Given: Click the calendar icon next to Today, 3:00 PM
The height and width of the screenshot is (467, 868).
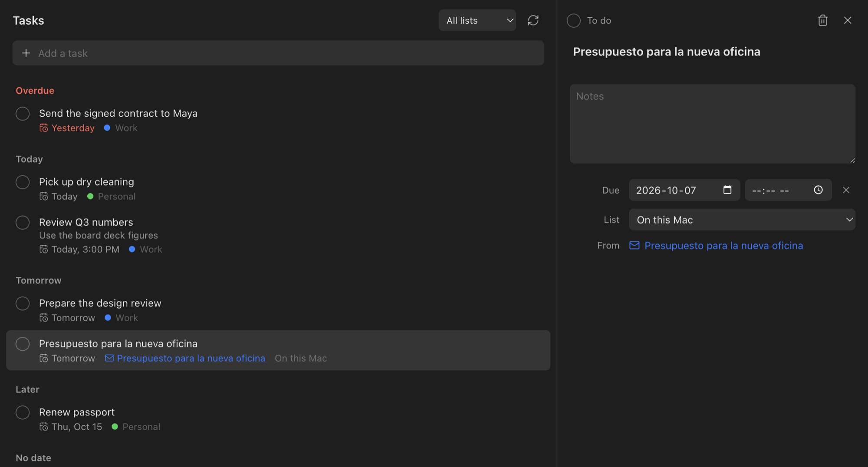Looking at the screenshot, I should (43, 249).
